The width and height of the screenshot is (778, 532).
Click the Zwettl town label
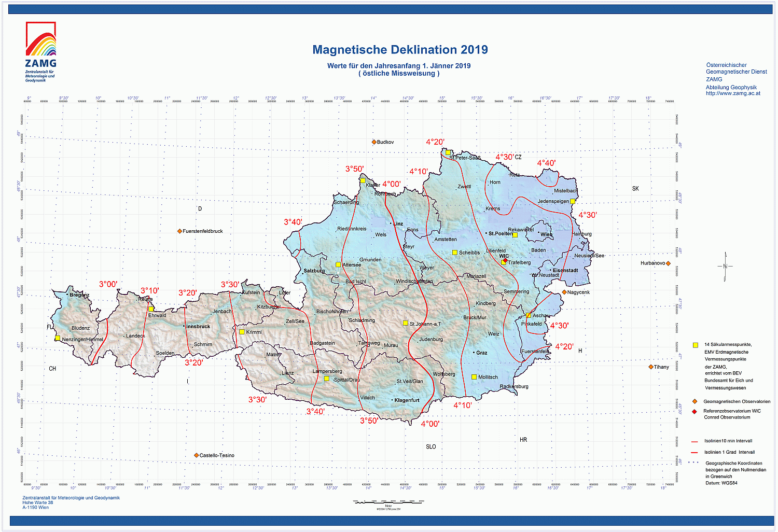[x=464, y=187]
